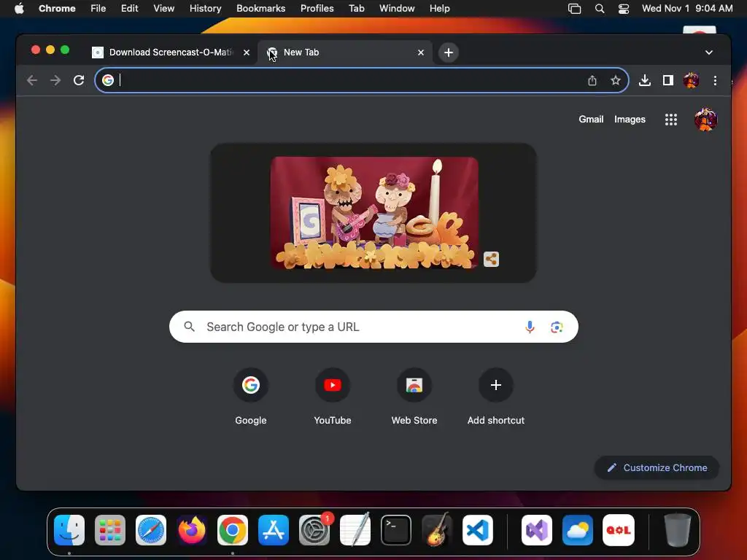Image resolution: width=747 pixels, height=560 pixels.
Task: Open Chrome downloads tray
Action: (645, 80)
